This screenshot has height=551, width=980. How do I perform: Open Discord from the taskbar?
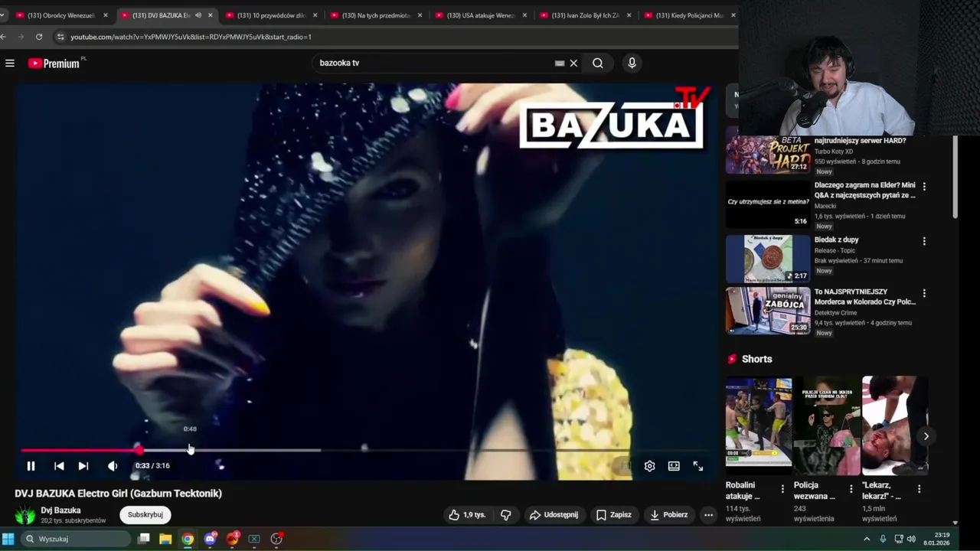click(210, 539)
